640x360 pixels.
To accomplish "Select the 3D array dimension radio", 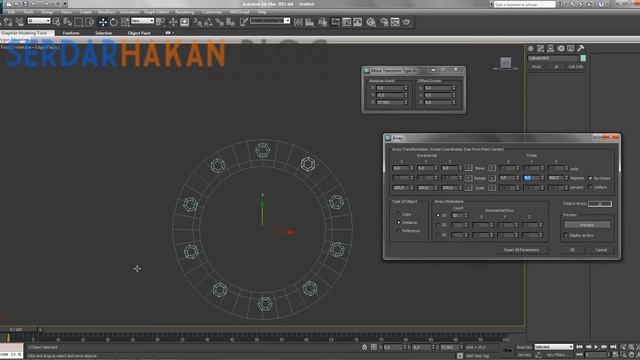I will (438, 235).
